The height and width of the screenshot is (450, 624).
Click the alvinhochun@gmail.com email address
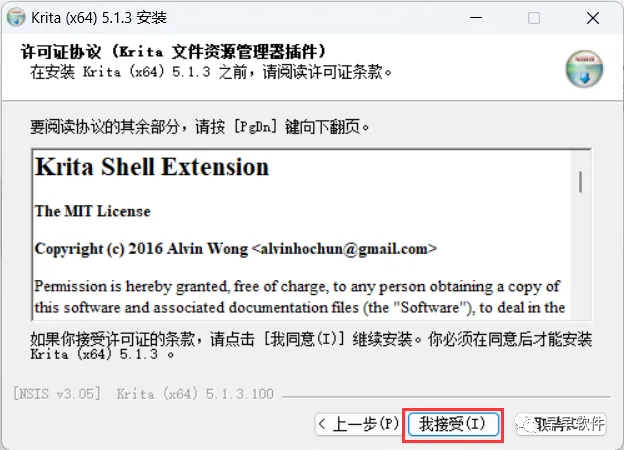click(345, 249)
